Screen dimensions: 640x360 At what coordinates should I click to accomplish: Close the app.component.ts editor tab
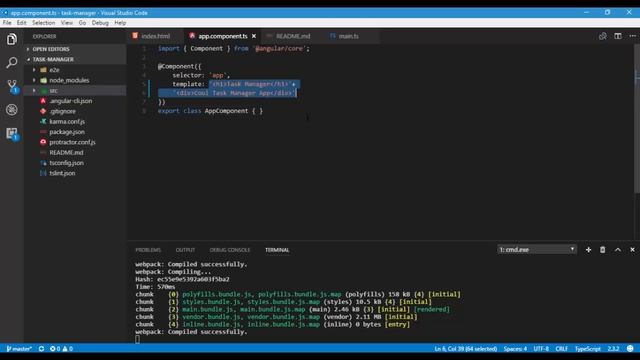pos(254,36)
